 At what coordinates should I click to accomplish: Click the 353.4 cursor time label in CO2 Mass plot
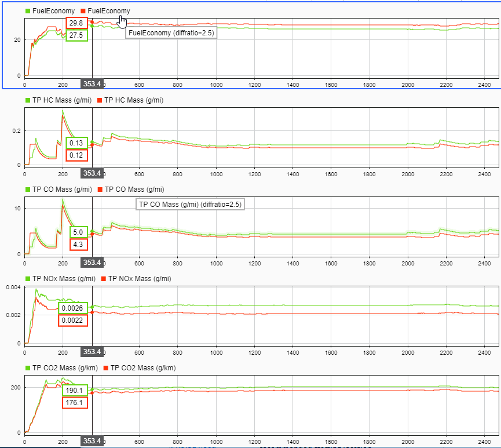[92, 441]
